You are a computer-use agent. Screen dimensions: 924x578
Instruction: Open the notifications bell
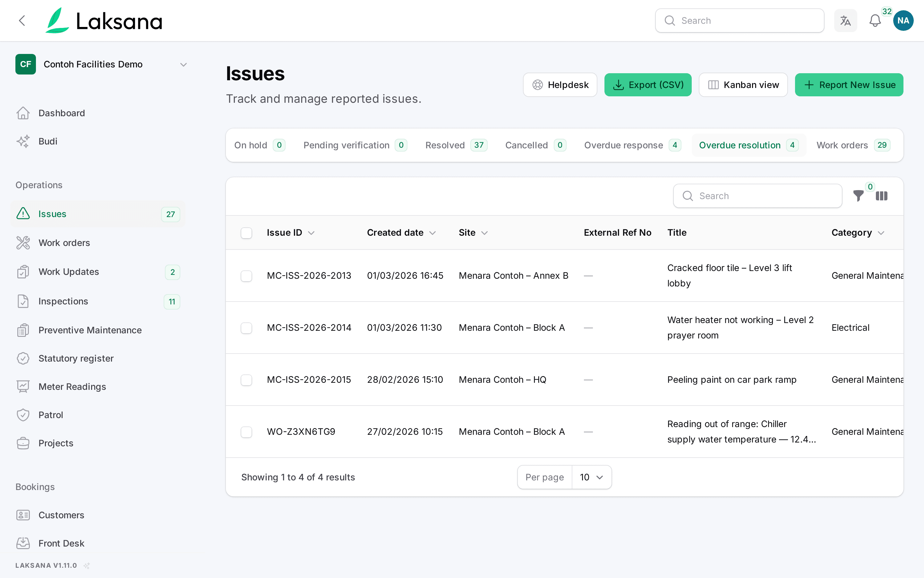pos(875,21)
